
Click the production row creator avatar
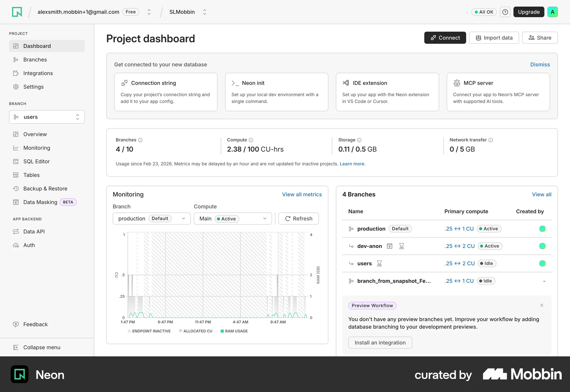click(542, 229)
